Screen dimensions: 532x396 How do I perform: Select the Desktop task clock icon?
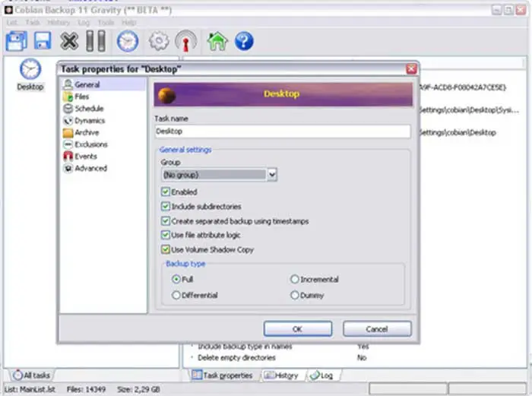(x=30, y=69)
